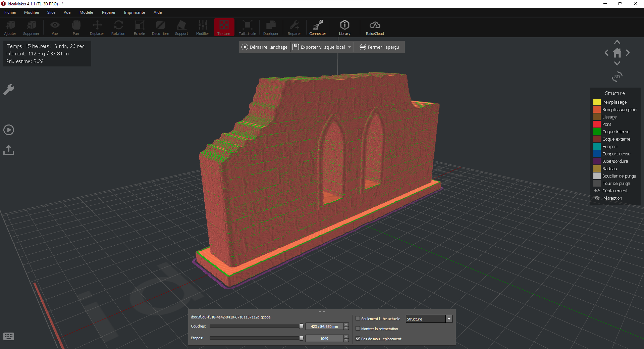This screenshot has height=349, width=644.
Task: Increase Etapes value stepper up
Action: click(x=346, y=337)
